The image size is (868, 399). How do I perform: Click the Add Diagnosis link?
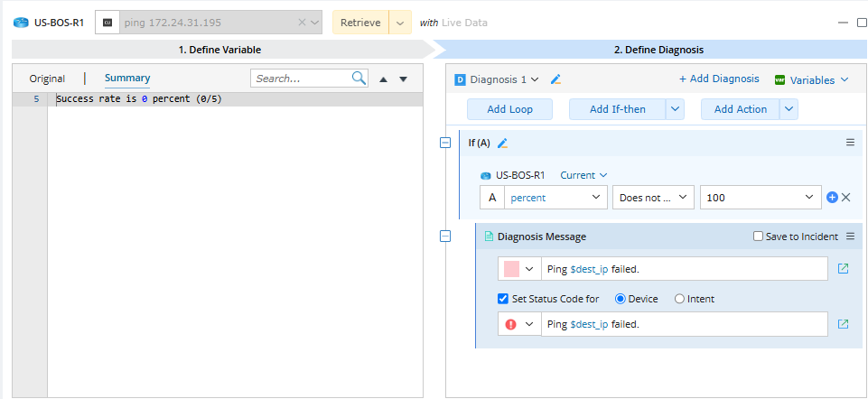719,79
